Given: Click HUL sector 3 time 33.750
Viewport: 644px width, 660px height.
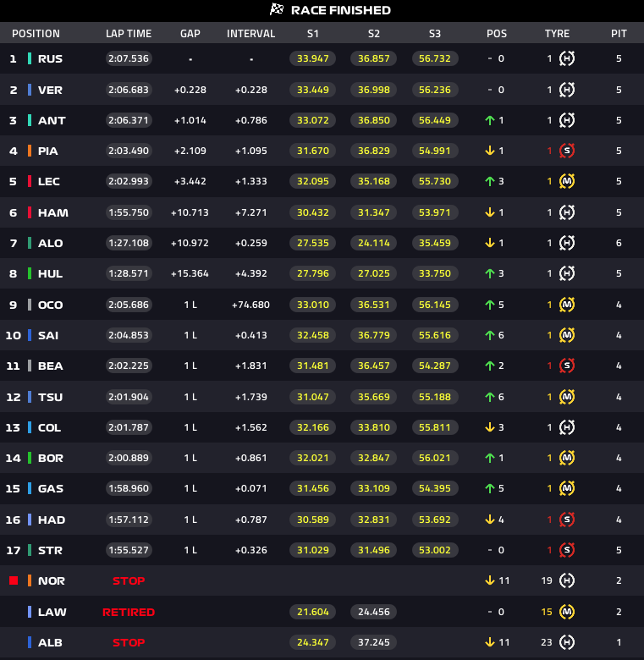Looking at the screenshot, I should click(434, 273).
